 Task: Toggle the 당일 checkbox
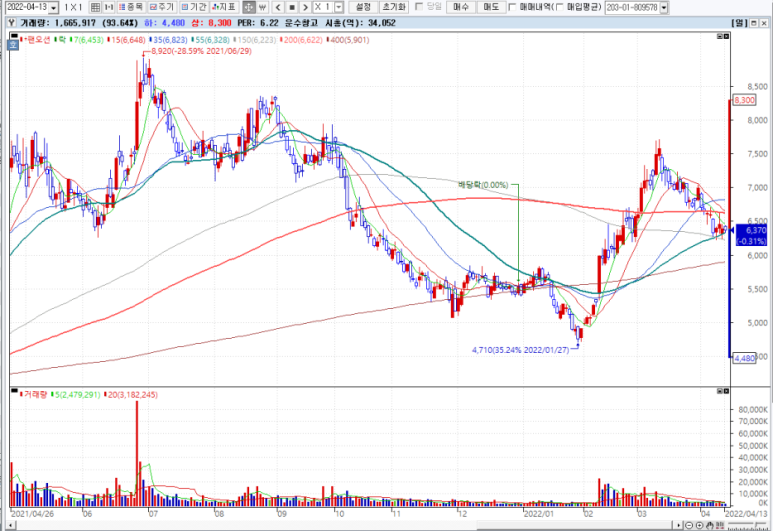(x=419, y=6)
